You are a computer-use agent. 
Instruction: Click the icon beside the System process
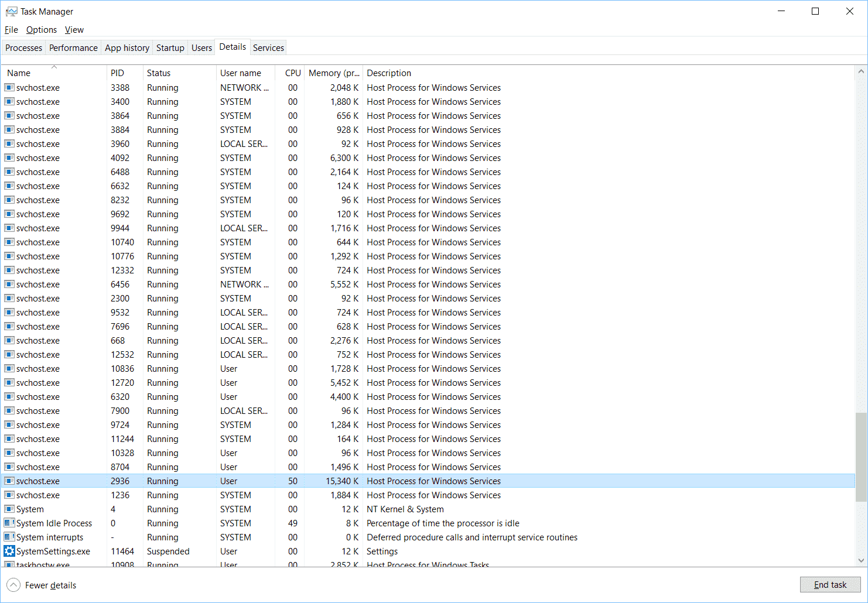coord(9,509)
